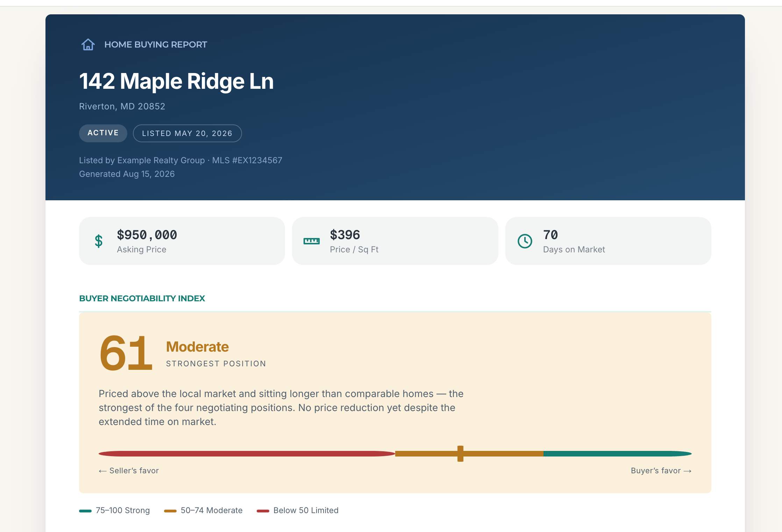782x532 pixels.
Task: Click the red Limited segment of the gauge
Action: 247,454
